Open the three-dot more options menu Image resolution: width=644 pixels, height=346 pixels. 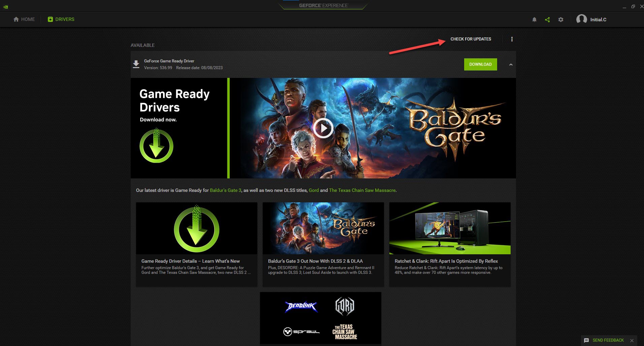click(x=512, y=39)
